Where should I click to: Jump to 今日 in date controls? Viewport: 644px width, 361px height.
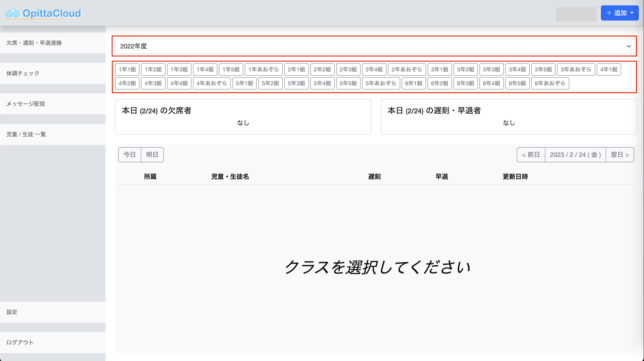pyautogui.click(x=130, y=155)
